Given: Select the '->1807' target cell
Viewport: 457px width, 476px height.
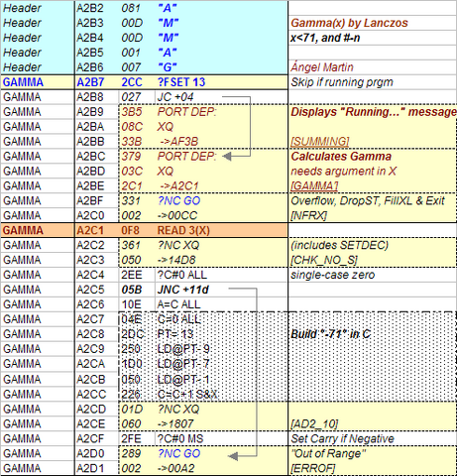Looking at the screenshot, I should (x=176, y=423).
